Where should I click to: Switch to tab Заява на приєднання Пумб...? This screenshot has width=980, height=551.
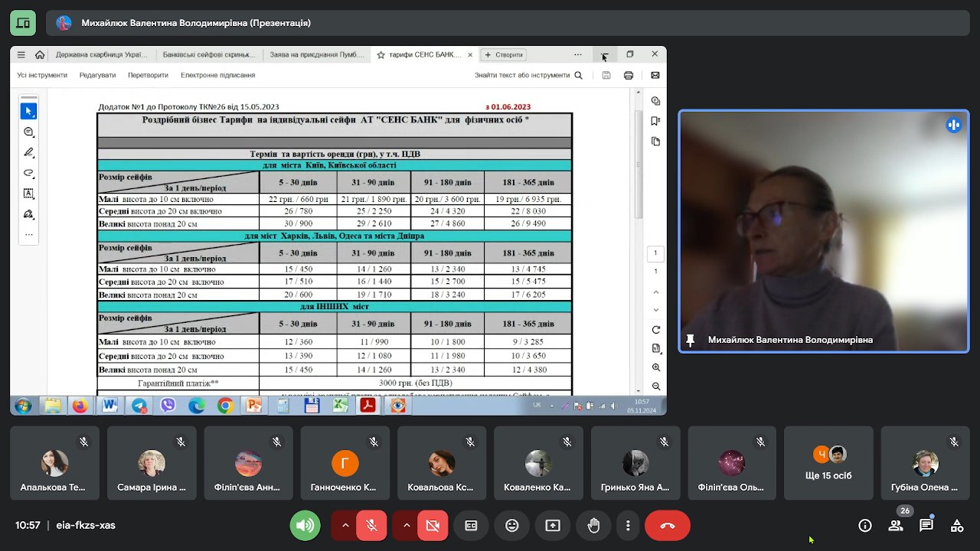click(315, 55)
